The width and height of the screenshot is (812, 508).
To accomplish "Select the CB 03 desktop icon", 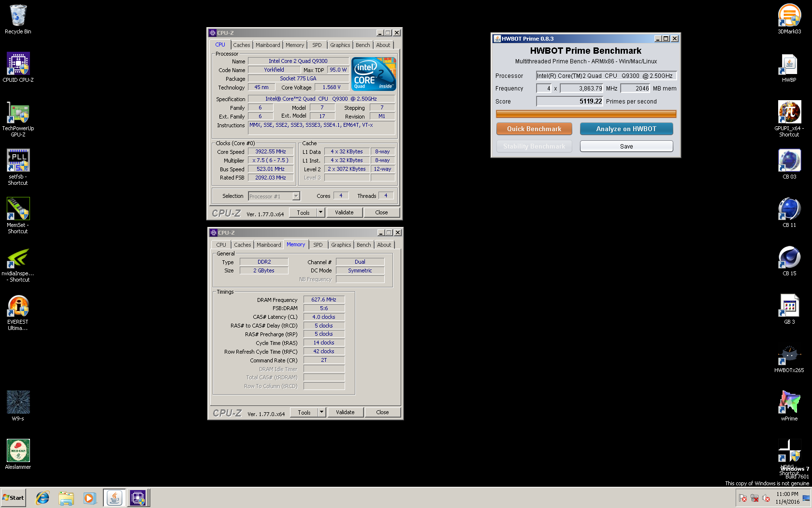I will pos(789,164).
